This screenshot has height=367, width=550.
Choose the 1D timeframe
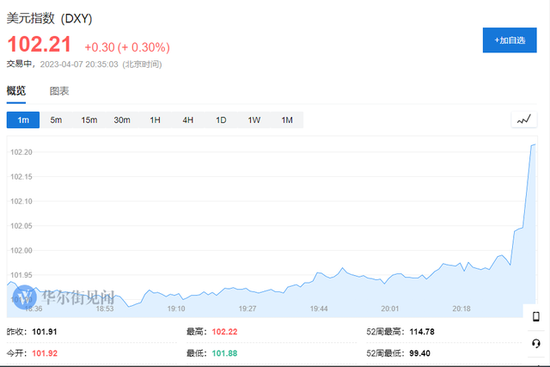click(221, 120)
